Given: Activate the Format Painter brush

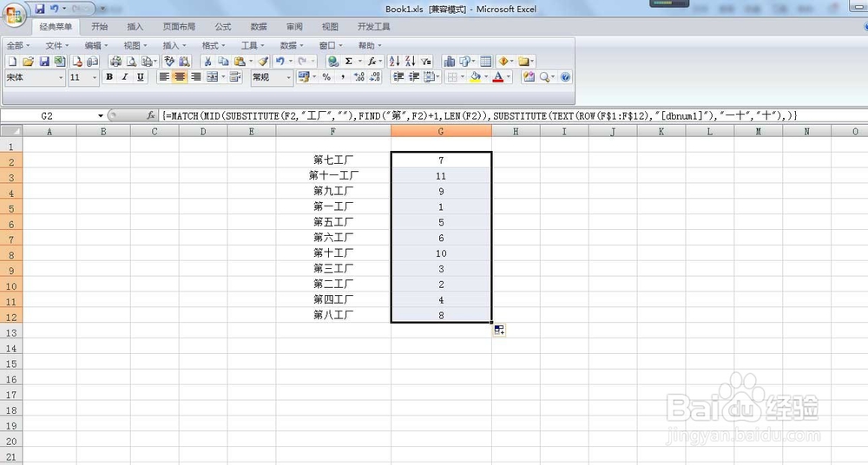Looking at the screenshot, I should (x=264, y=62).
